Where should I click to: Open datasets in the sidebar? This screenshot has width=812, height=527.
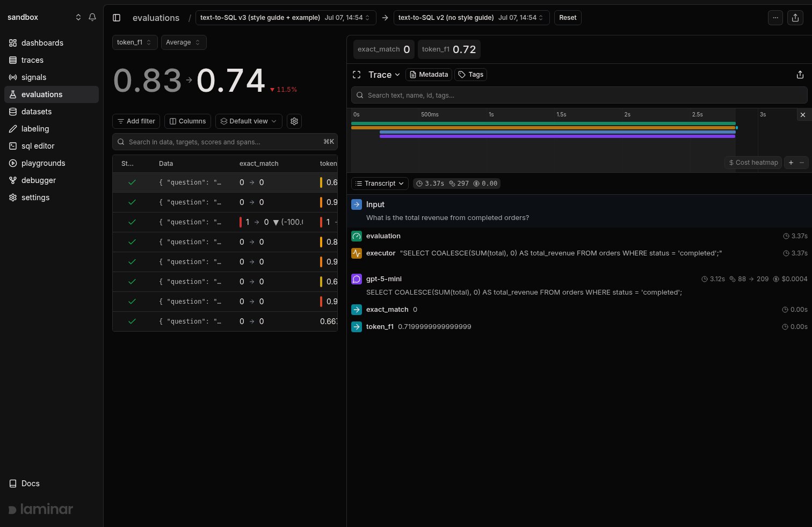52,112
